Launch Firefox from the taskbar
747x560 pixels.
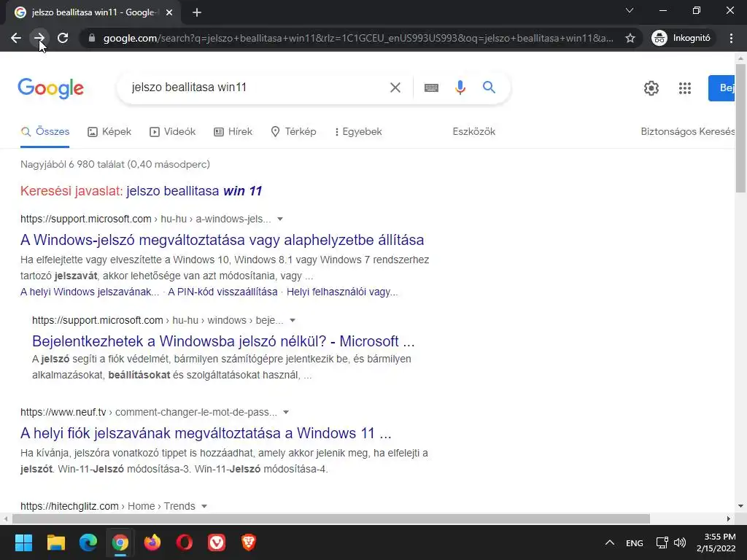152,542
